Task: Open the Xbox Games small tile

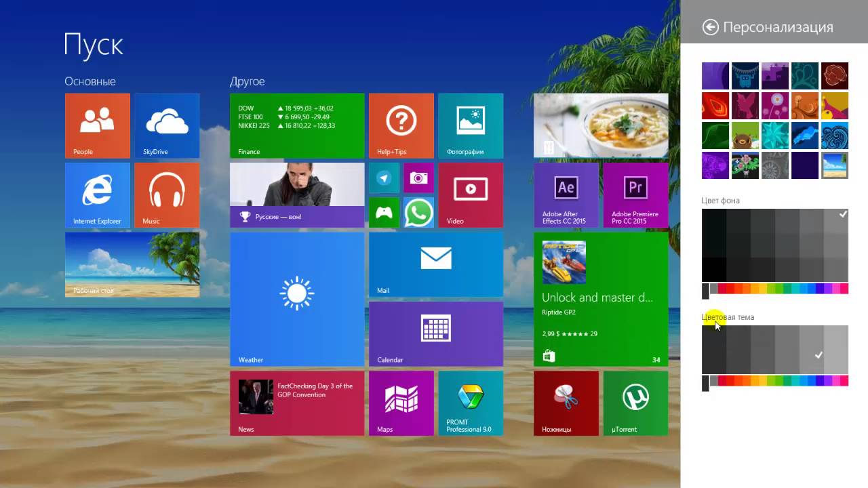Action: click(x=384, y=213)
